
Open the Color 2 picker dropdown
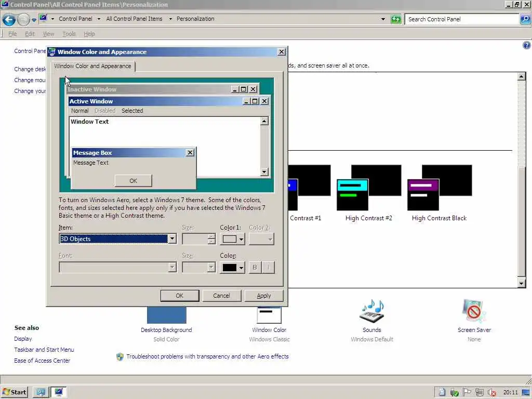pyautogui.click(x=261, y=239)
